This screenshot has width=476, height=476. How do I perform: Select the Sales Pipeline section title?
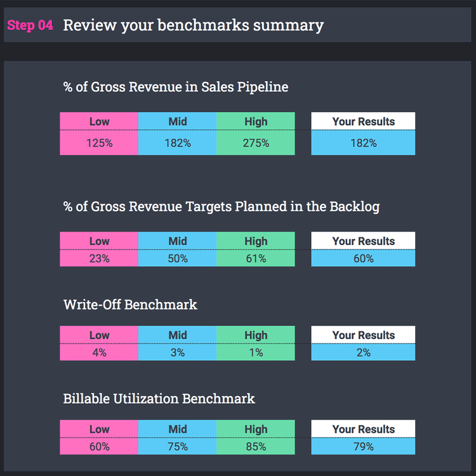176,87
